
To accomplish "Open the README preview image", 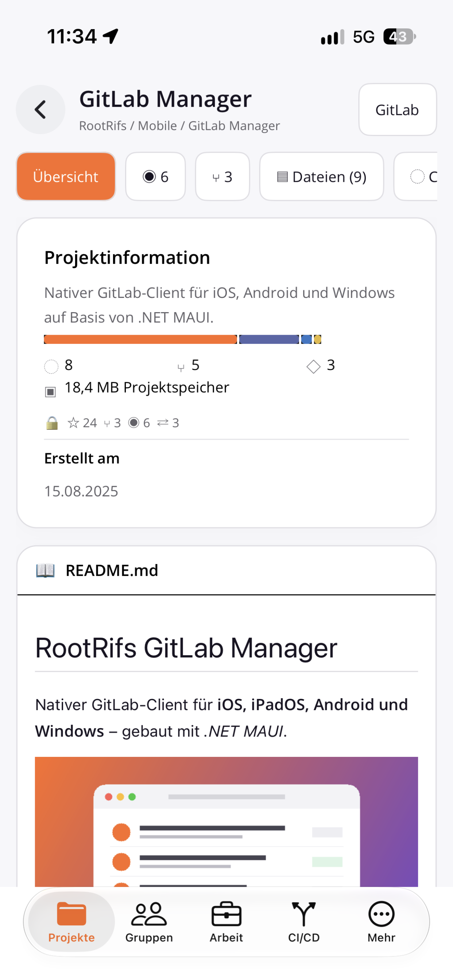I will (x=226, y=822).
